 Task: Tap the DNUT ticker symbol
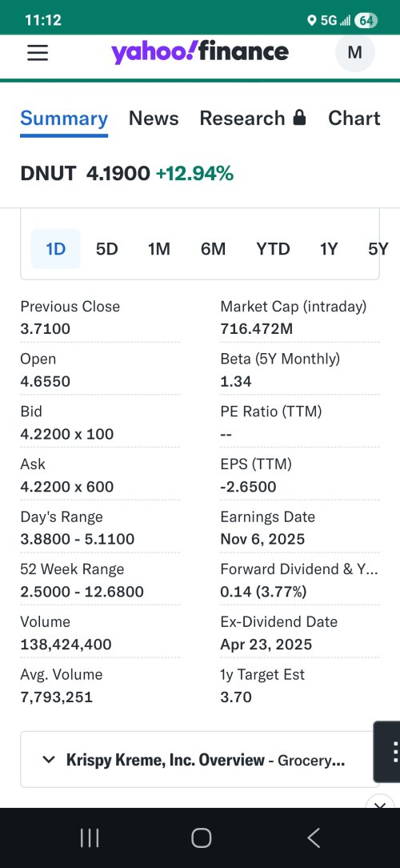48,174
